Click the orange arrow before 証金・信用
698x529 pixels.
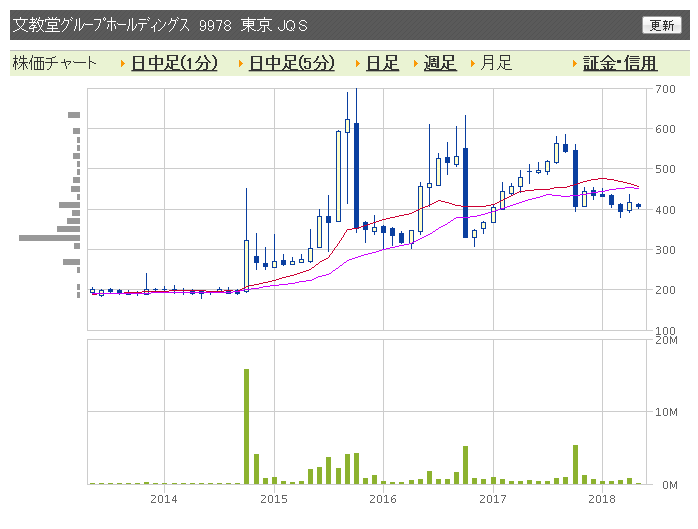point(574,64)
